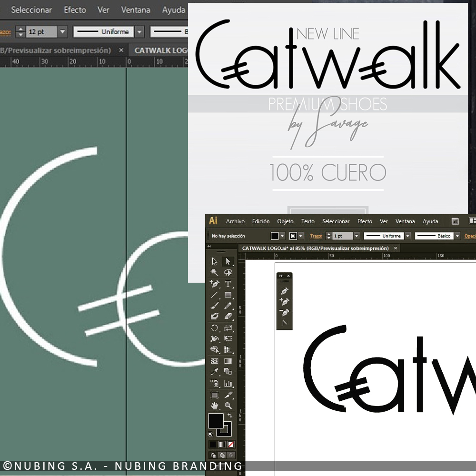The image size is (476, 476).
Task: Select the Scale tool
Action: tap(228, 327)
